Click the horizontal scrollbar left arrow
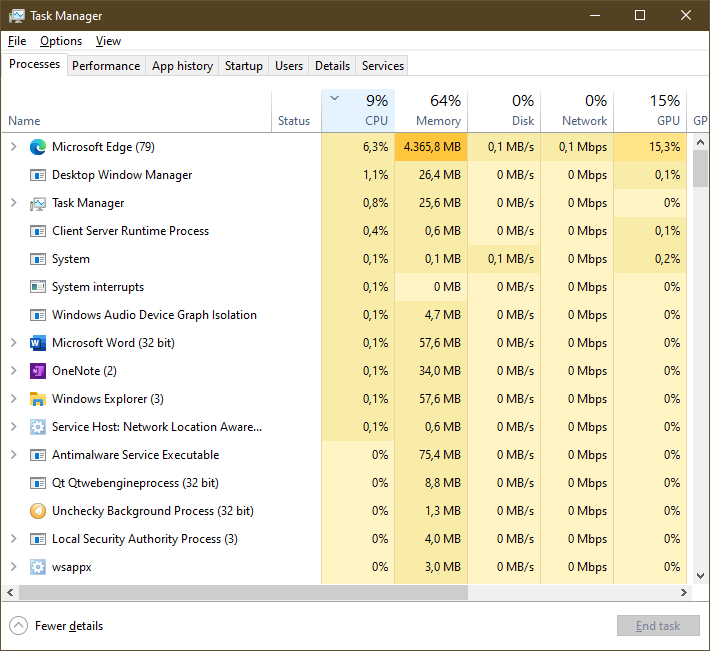 pyautogui.click(x=10, y=592)
